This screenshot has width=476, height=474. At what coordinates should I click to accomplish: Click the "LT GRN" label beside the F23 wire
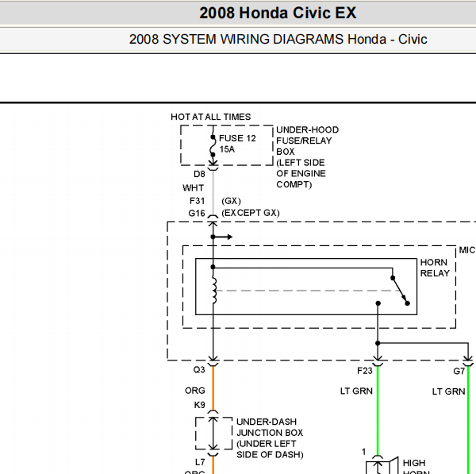coord(356,391)
